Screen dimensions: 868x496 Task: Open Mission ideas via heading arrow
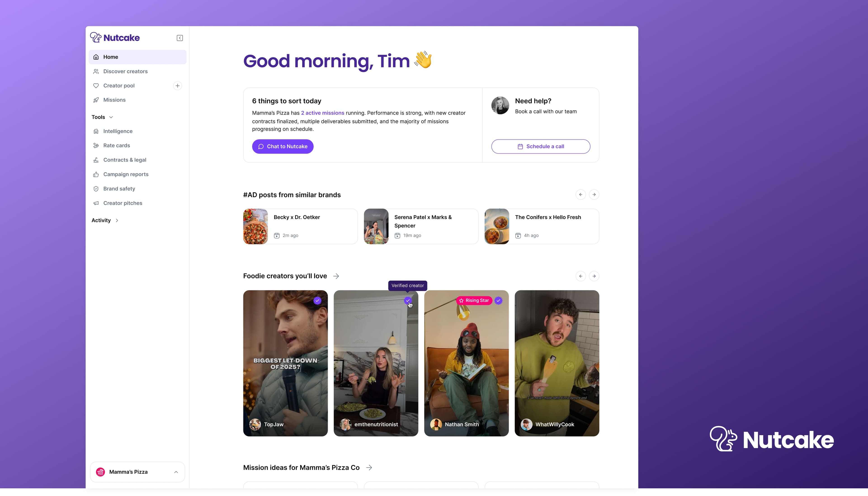[x=369, y=468]
